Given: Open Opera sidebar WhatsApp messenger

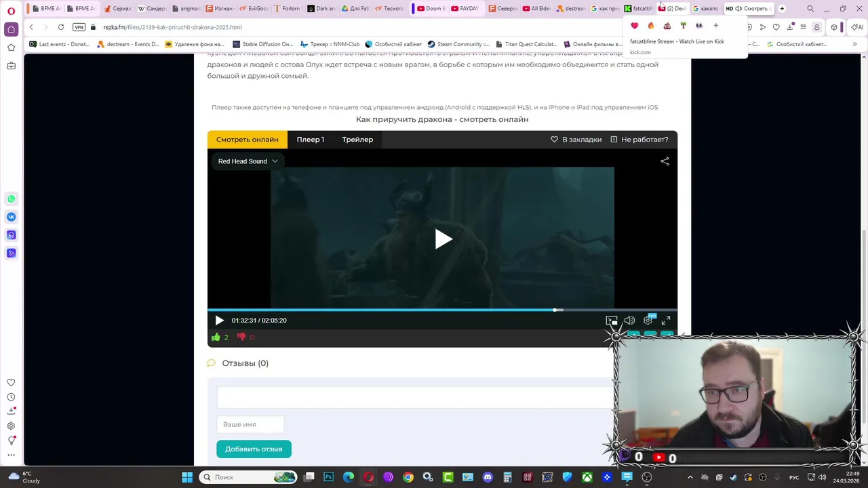Looking at the screenshot, I should (11, 199).
